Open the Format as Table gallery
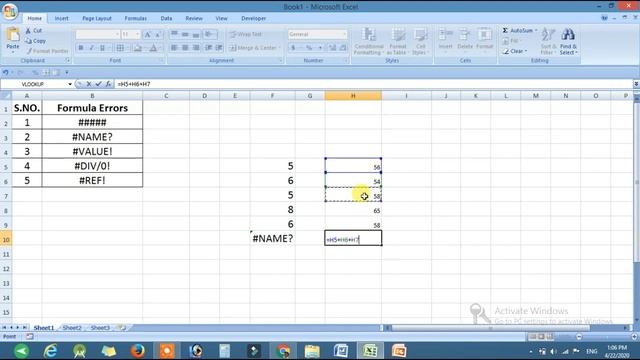The image size is (640, 360). [398, 41]
